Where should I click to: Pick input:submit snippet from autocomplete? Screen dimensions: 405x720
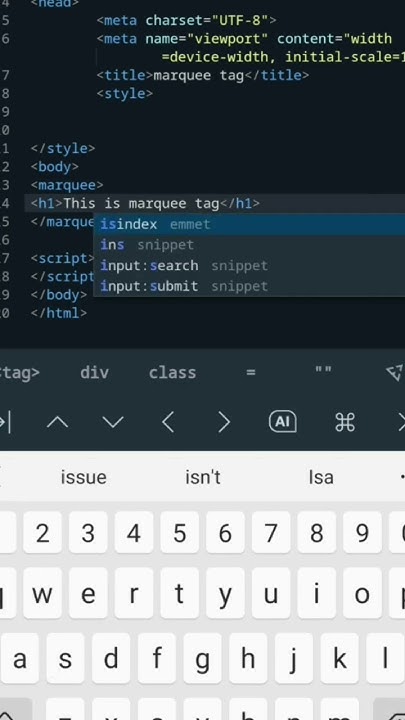tap(249, 287)
